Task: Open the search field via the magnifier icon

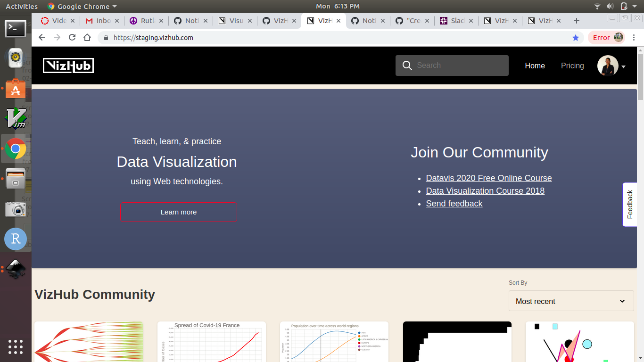Action: [x=407, y=65]
